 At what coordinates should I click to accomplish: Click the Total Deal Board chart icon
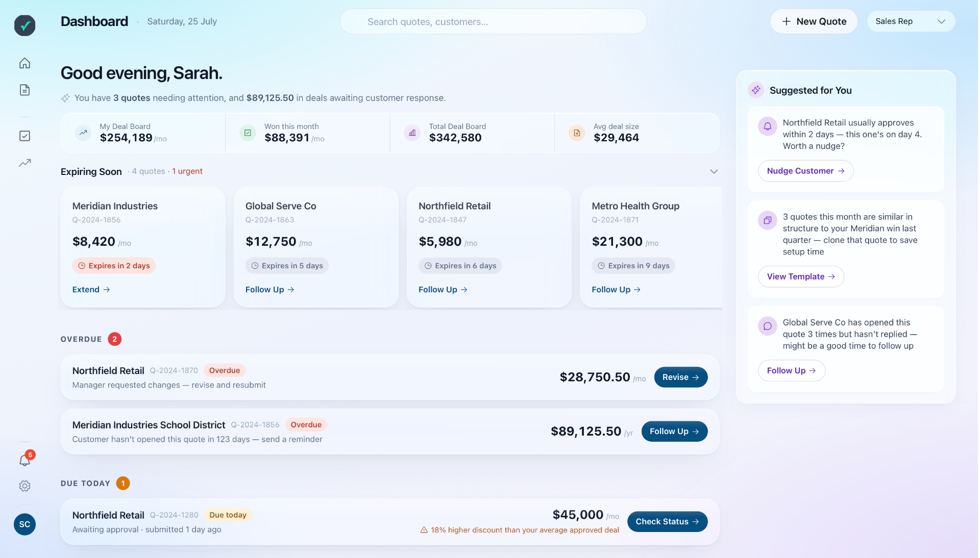tap(412, 133)
